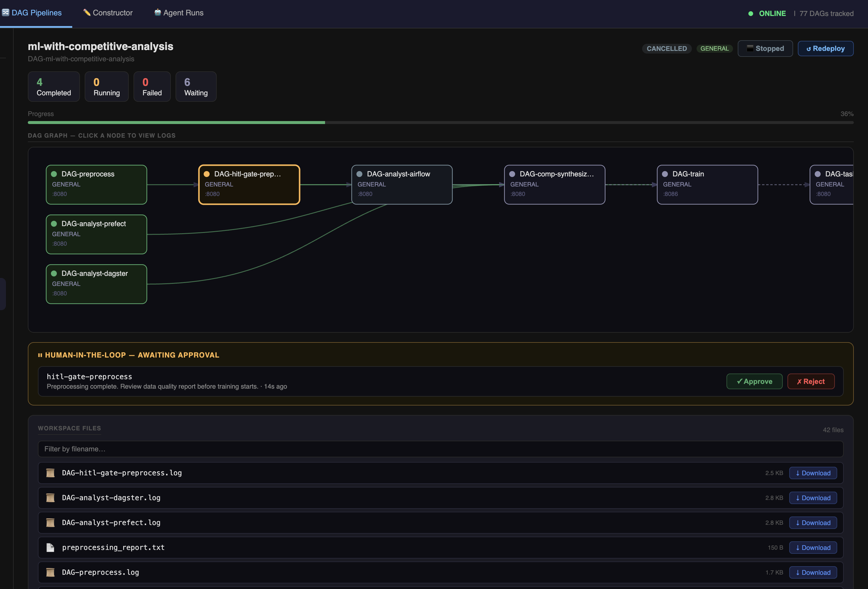The width and height of the screenshot is (868, 589).
Task: Click the DAG-analyst-dagster.log scroll icon
Action: tap(50, 498)
